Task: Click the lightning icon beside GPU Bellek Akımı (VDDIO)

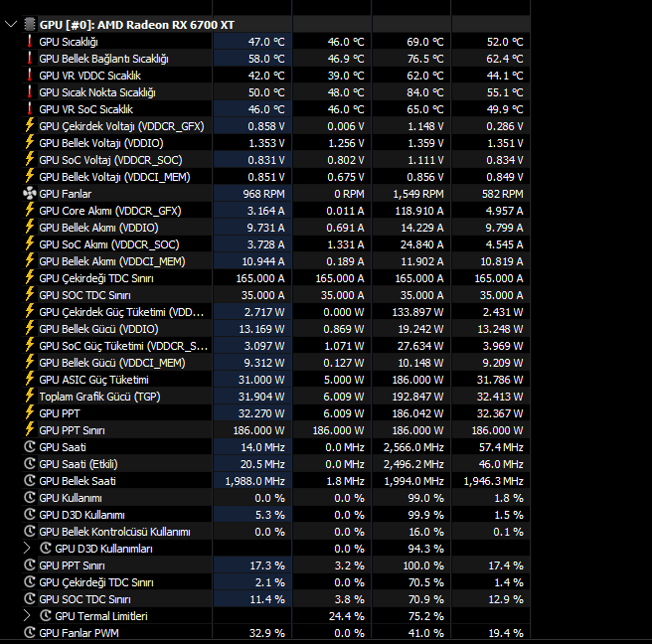Action: 30,228
